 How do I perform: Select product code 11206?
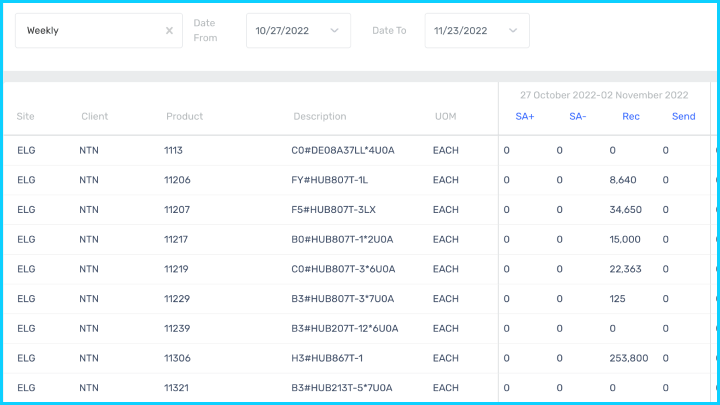(177, 180)
